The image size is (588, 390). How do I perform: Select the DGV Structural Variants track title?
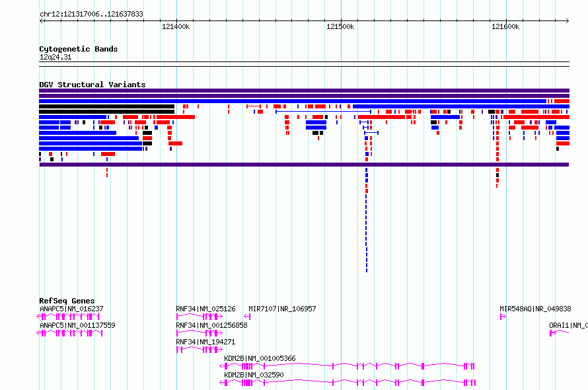pos(92,85)
